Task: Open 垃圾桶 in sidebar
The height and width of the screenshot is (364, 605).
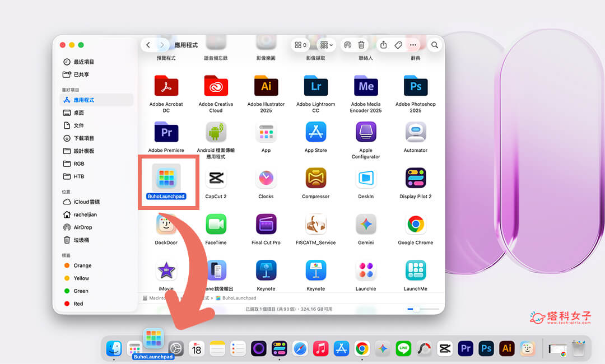Action: [x=96, y=240]
